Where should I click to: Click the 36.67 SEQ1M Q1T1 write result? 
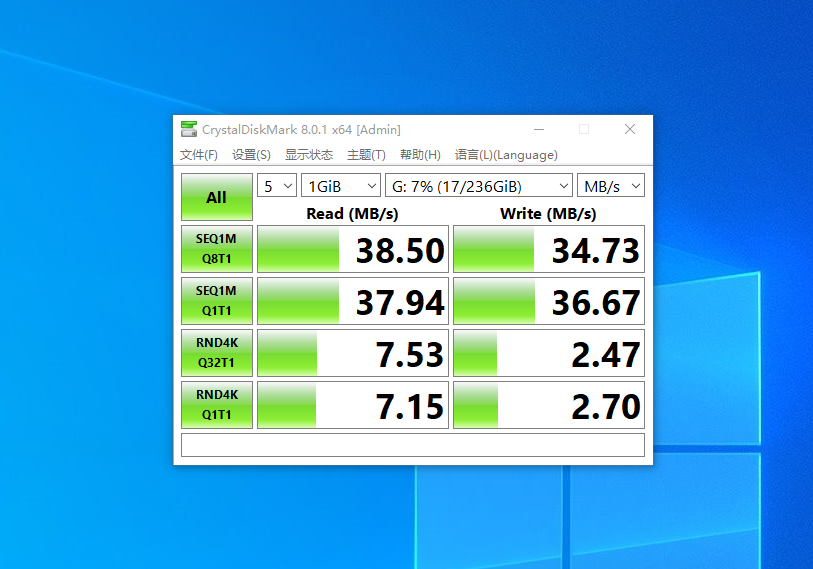pos(549,301)
